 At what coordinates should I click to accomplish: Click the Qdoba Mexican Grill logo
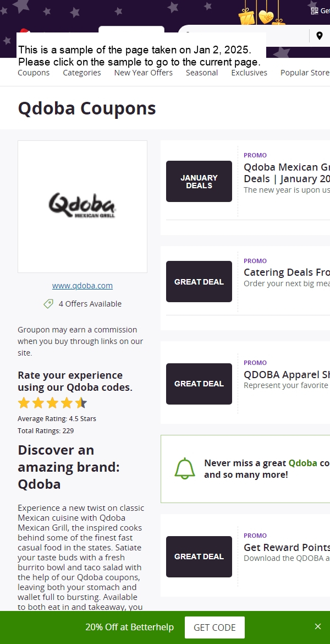click(x=82, y=205)
